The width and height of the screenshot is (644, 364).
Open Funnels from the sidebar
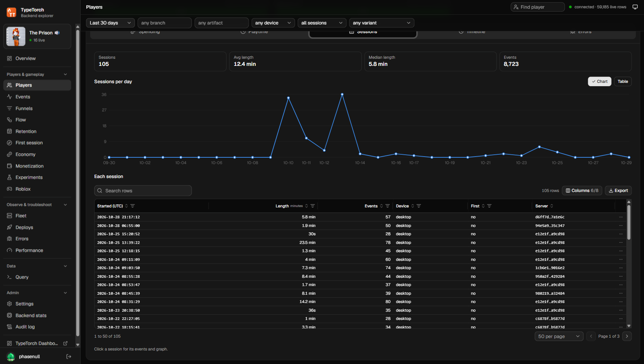click(x=37, y=108)
